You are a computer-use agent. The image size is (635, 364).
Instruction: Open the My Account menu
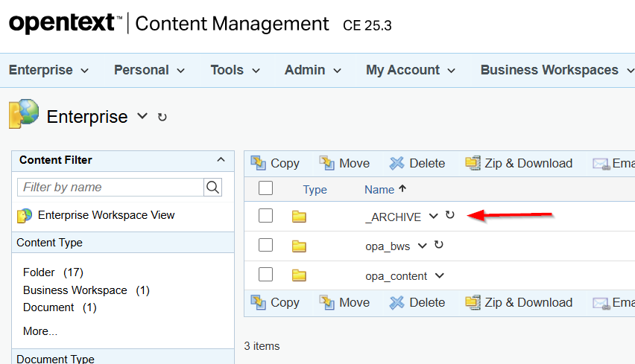pyautogui.click(x=411, y=70)
